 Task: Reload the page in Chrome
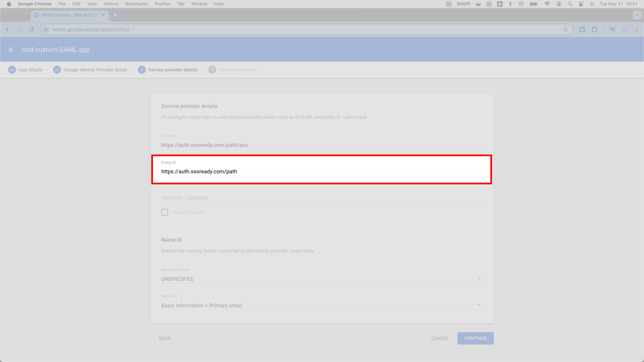point(32,29)
